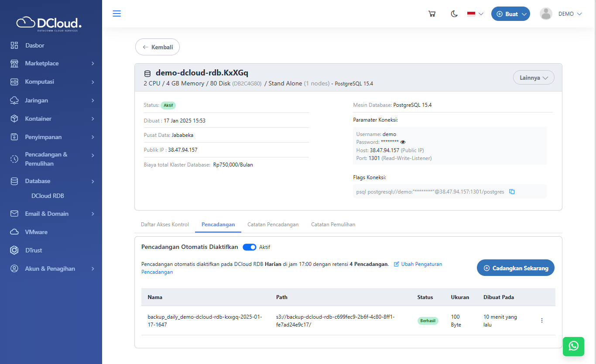Viewport: 596px width, 364px height.
Task: Switch to Catatan Pencadangan tab
Action: (x=273, y=225)
